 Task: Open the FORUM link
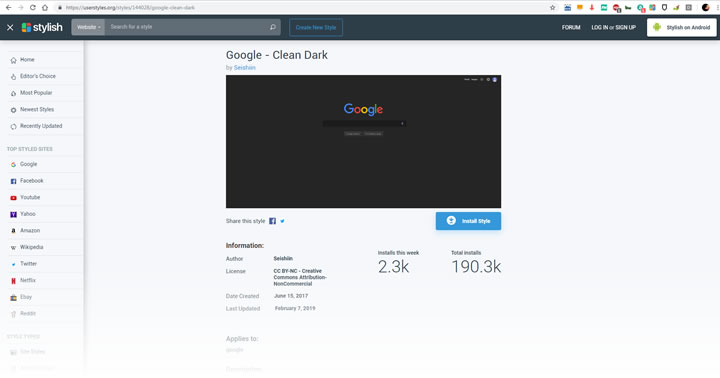click(x=571, y=28)
